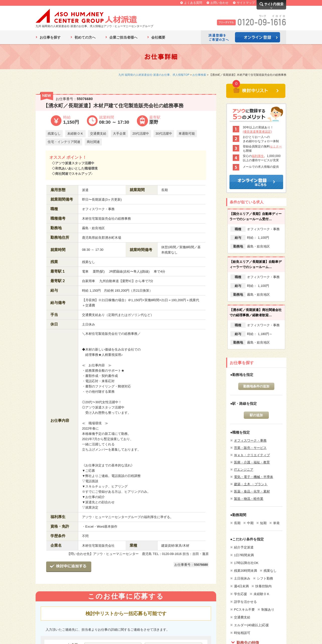
Task: Expand the 勤務先の特徴 section
Action: coord(245,642)
